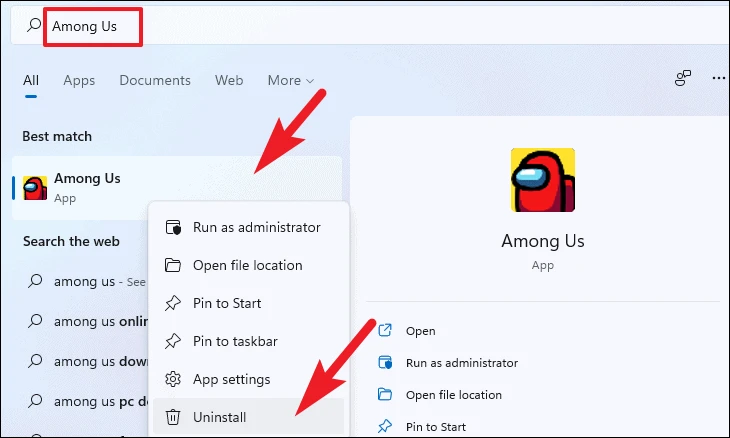Switch to the Apps filter tab
Viewport: 730px width, 438px height.
click(79, 80)
